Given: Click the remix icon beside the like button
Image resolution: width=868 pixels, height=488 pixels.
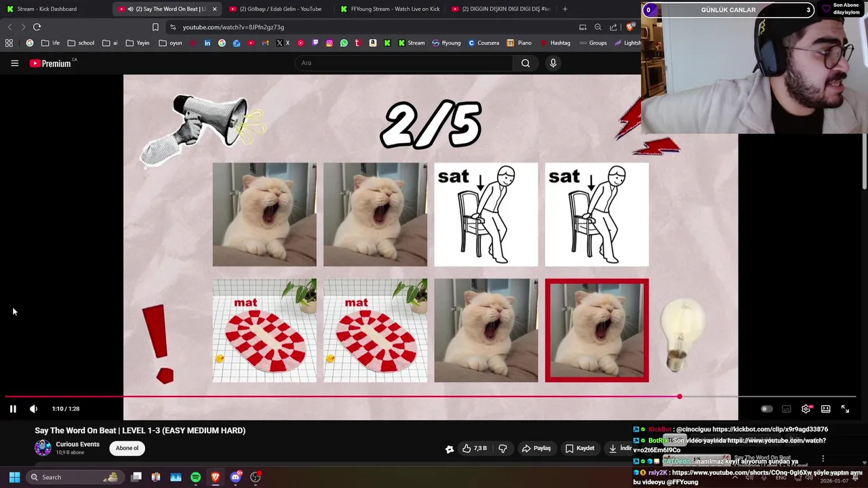Looking at the screenshot, I should click(449, 448).
